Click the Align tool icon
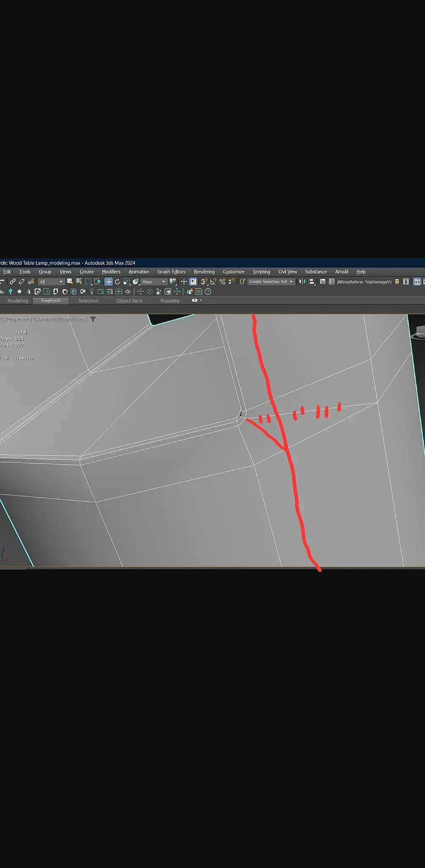This screenshot has height=868, width=425. coord(311,282)
